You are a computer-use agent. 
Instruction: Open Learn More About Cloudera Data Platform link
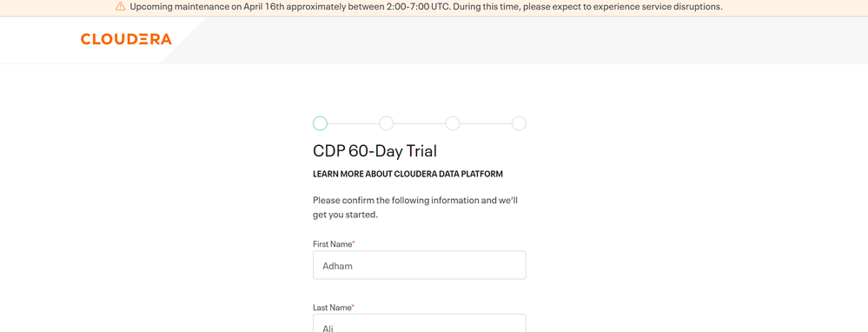pyautogui.click(x=408, y=174)
